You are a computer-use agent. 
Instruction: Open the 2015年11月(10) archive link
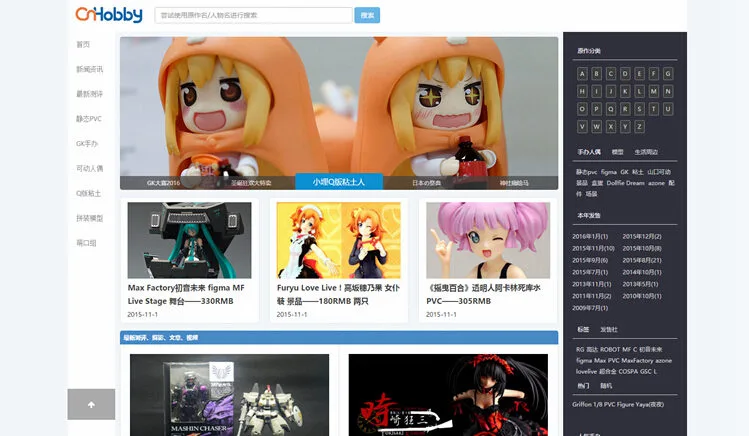coord(593,248)
